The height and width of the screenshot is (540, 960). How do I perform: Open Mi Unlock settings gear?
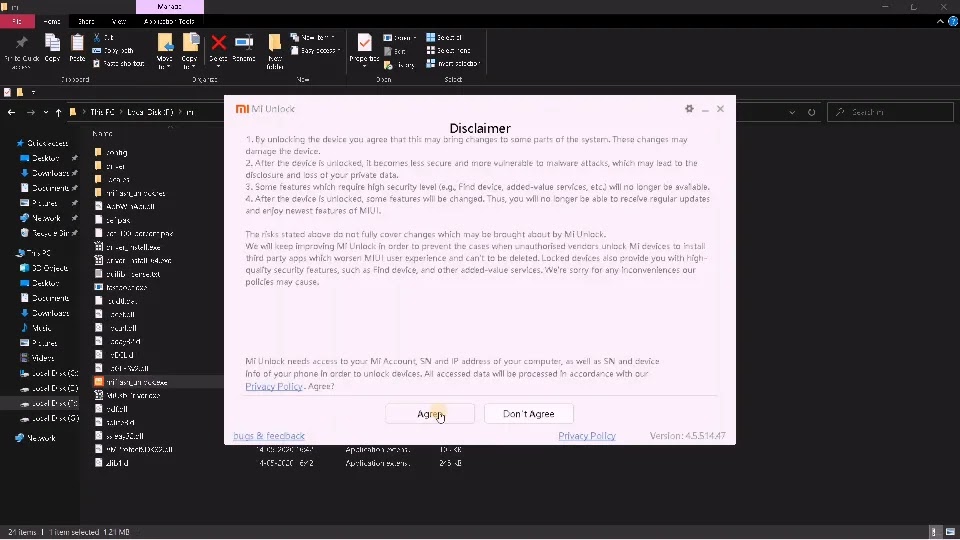tap(689, 108)
